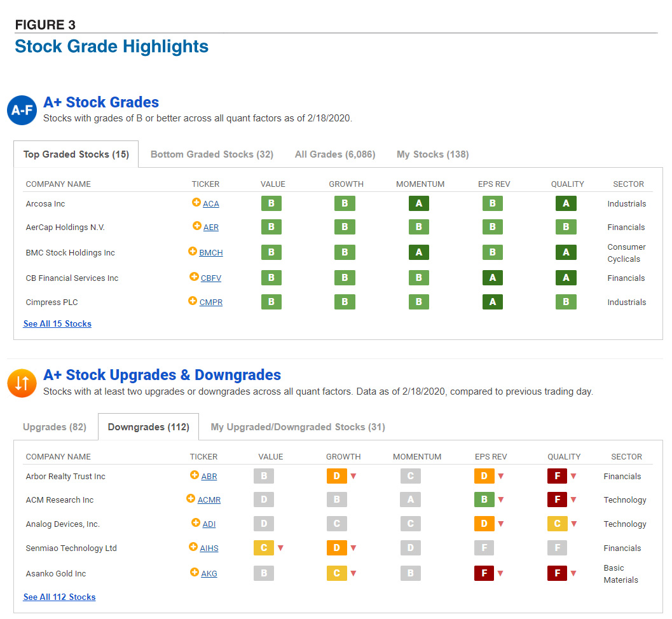Click the Asanko Gold Inc name
This screenshot has height=619, width=672.
[56, 574]
